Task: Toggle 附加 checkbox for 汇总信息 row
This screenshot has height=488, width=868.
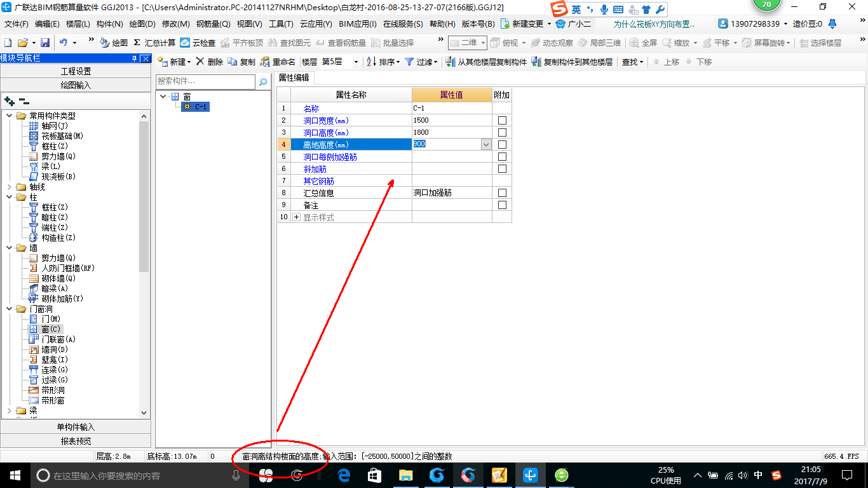Action: (x=503, y=193)
